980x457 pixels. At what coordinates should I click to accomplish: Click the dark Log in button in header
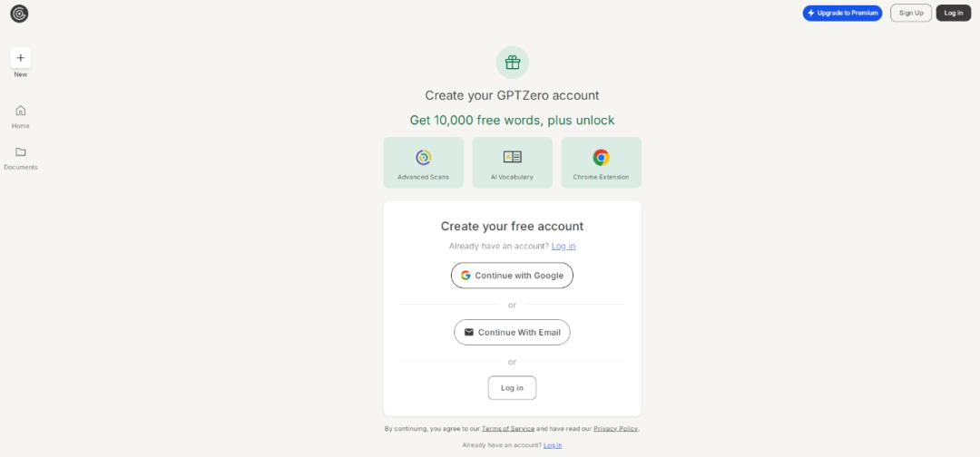pos(953,13)
